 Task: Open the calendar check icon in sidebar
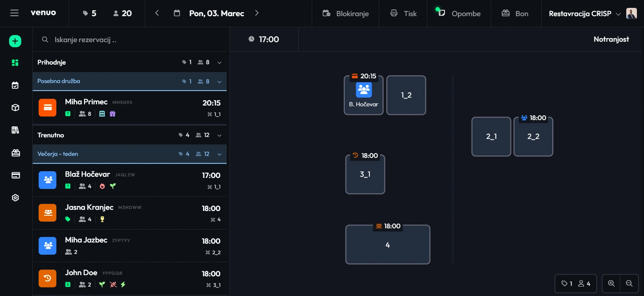pos(15,85)
